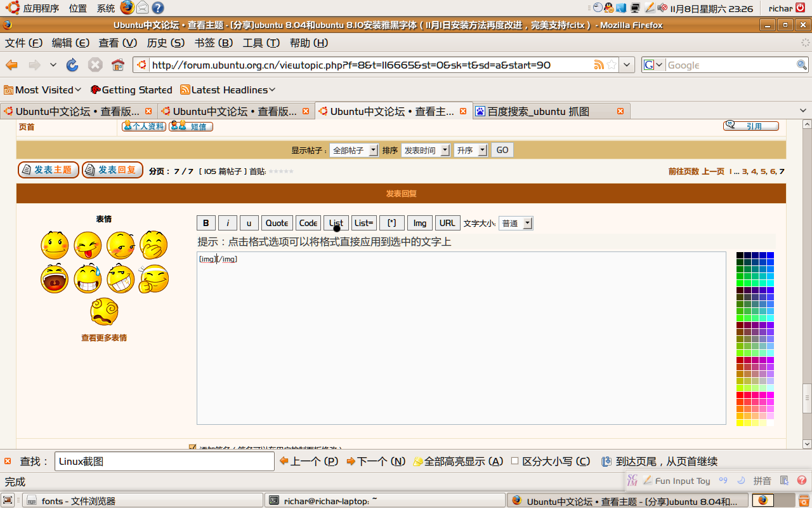Insert the blushing emoticon in first row
Viewport: 812px width, 508px height.
(x=121, y=245)
